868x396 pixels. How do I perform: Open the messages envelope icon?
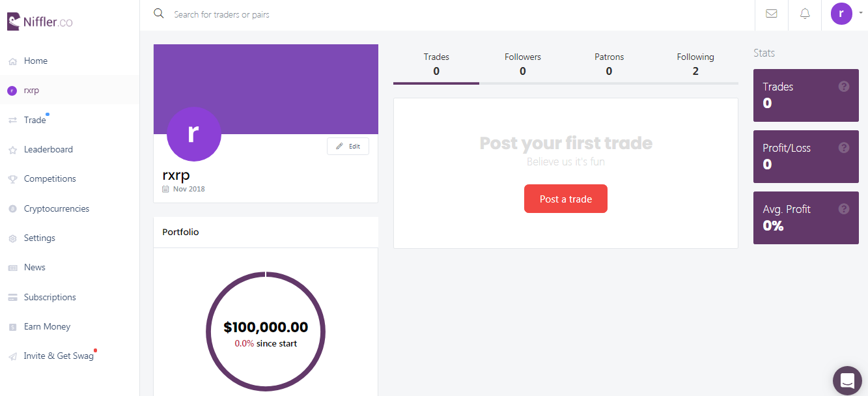pos(772,14)
